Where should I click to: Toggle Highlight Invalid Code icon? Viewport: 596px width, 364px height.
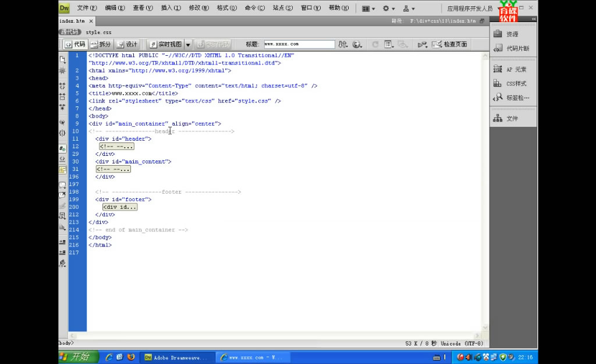tap(63, 159)
